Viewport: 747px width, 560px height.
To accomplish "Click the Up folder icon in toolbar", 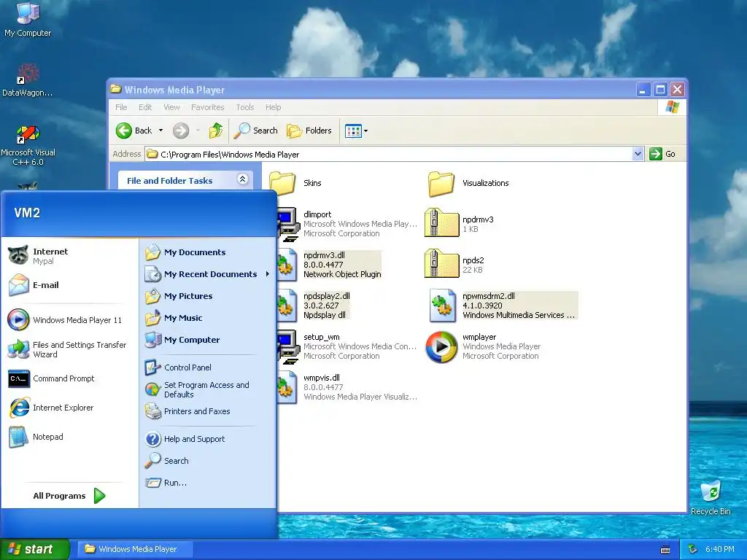I will [216, 131].
